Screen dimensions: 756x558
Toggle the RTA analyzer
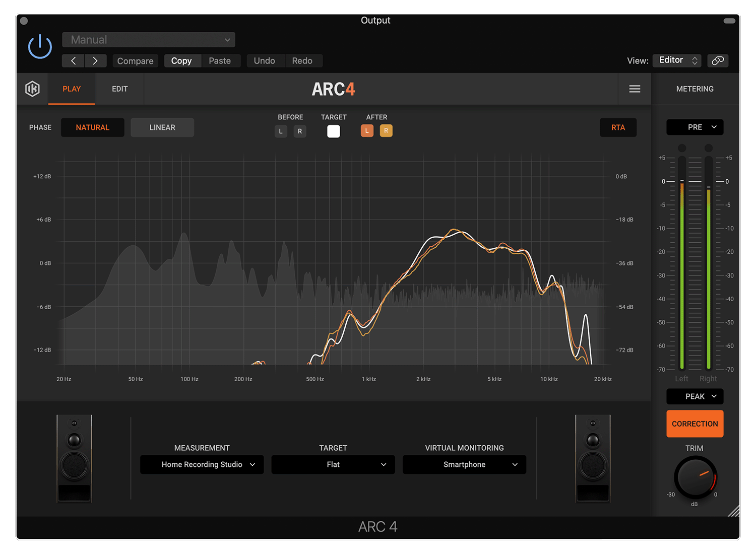point(618,127)
